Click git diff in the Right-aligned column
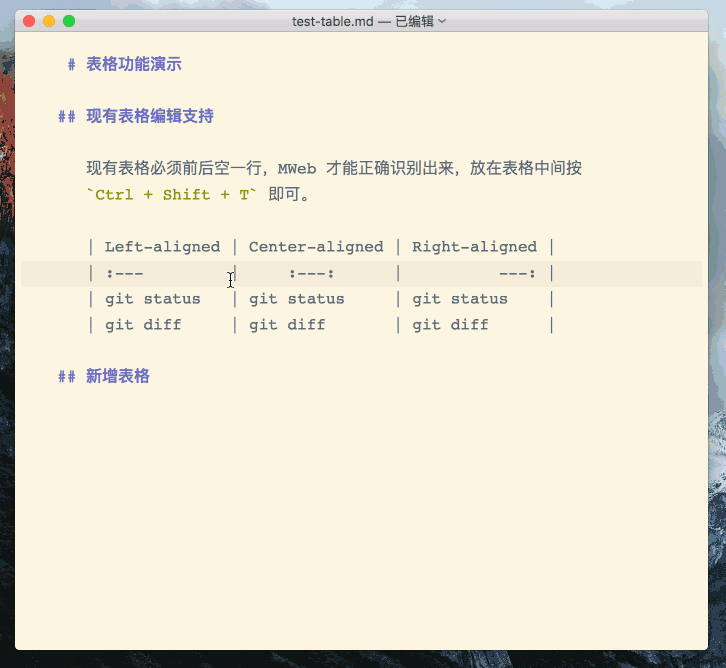 point(451,325)
